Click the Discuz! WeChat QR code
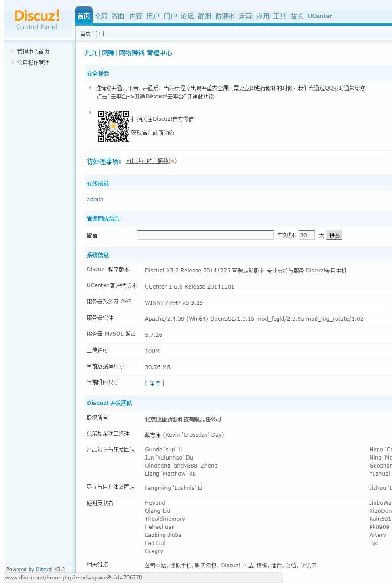This screenshot has height=583, width=392. tap(114, 127)
